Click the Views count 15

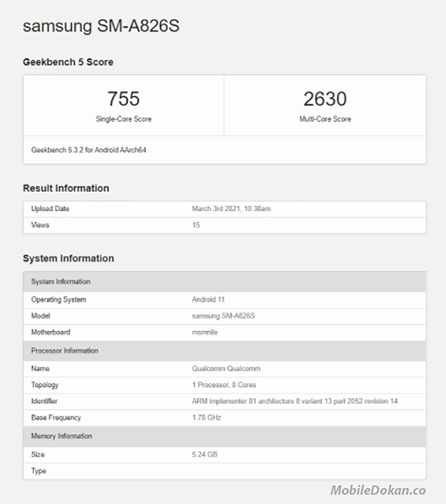click(196, 225)
